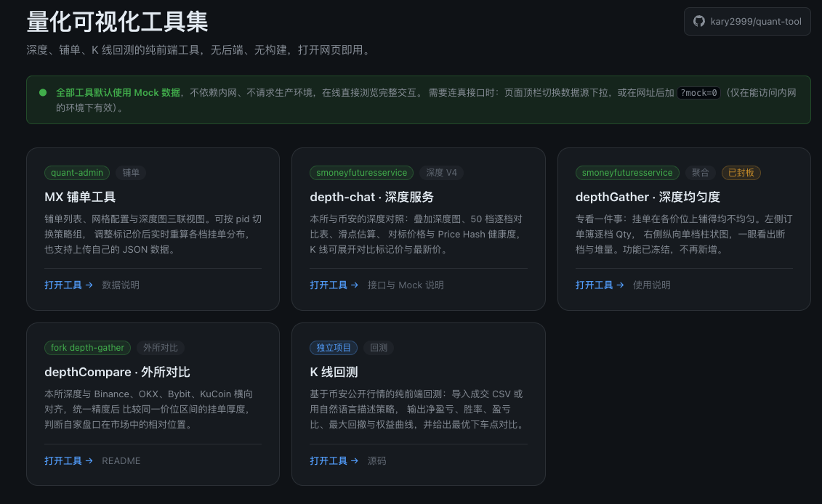The height and width of the screenshot is (504, 822).
Task: Click the quant-admin tag
Action: tap(77, 172)
